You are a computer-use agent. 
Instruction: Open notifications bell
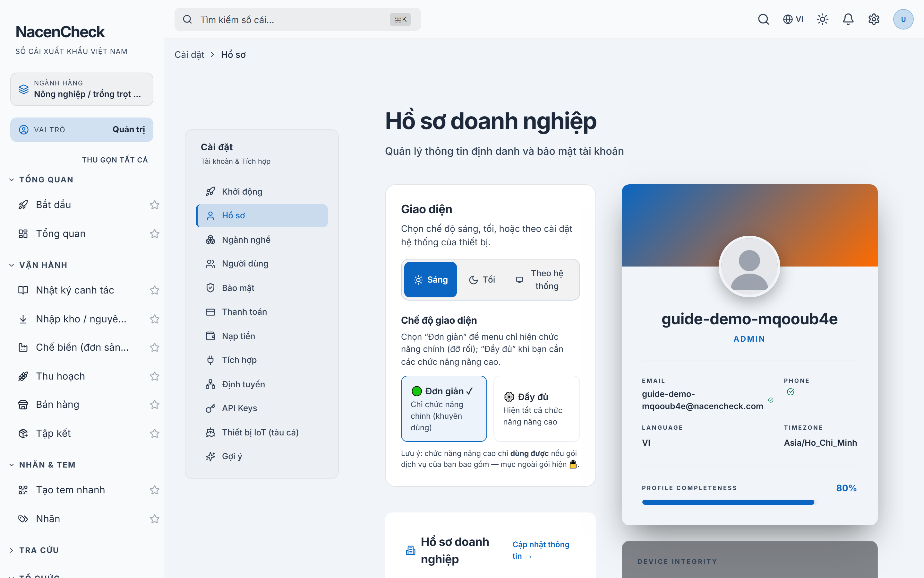coord(848,19)
